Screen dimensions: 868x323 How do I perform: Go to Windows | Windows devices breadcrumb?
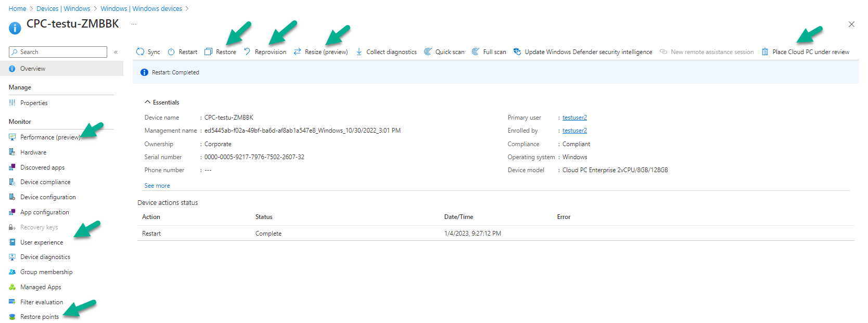tap(142, 9)
